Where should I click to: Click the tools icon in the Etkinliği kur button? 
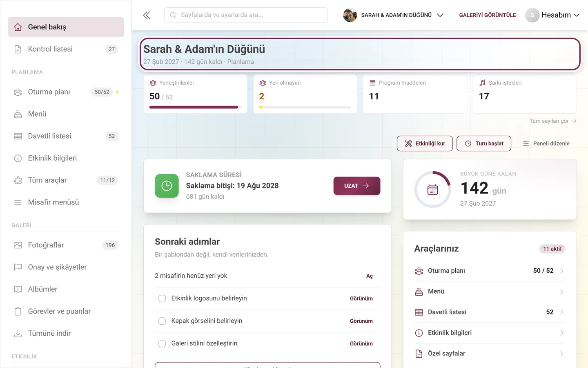point(408,144)
